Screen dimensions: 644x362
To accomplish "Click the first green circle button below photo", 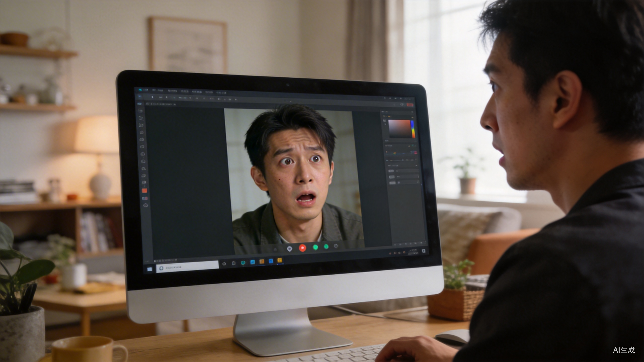I will click(x=315, y=247).
